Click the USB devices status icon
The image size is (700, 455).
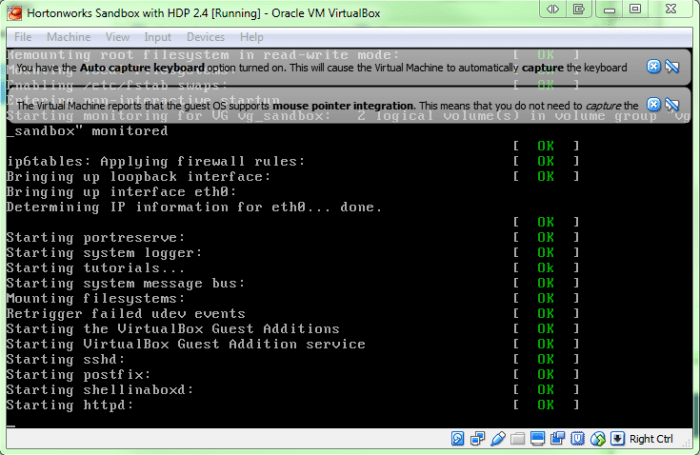click(x=498, y=439)
